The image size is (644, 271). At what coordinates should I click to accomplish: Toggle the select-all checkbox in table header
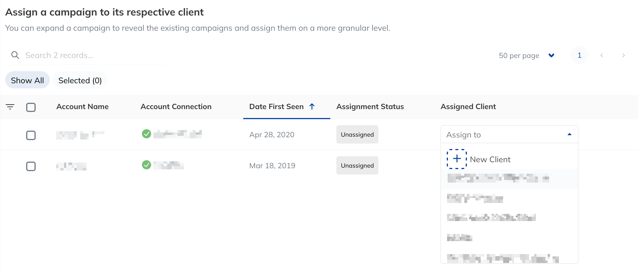click(31, 107)
